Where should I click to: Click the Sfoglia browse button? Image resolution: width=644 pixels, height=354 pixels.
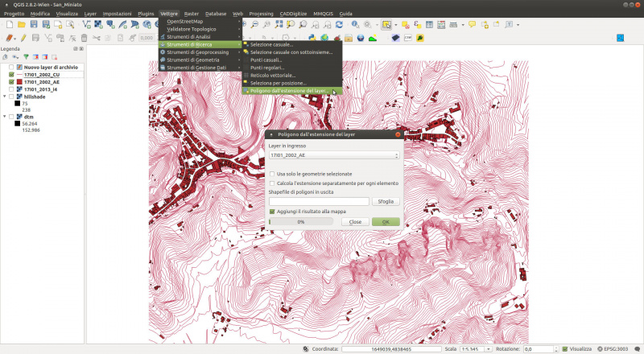coord(386,202)
